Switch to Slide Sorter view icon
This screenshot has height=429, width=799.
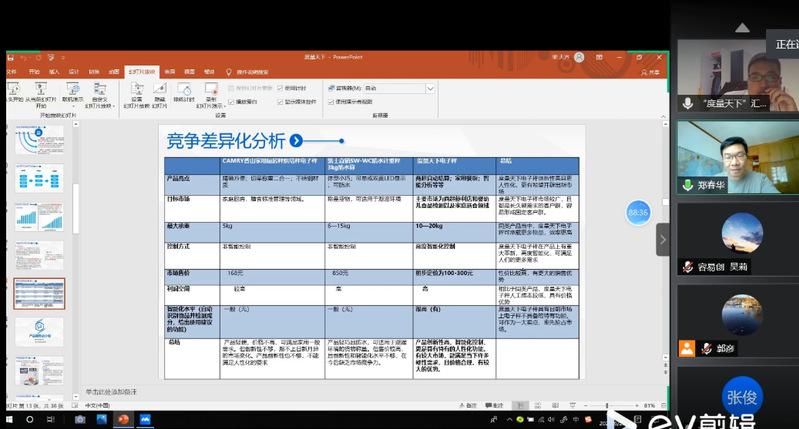pyautogui.click(x=538, y=406)
